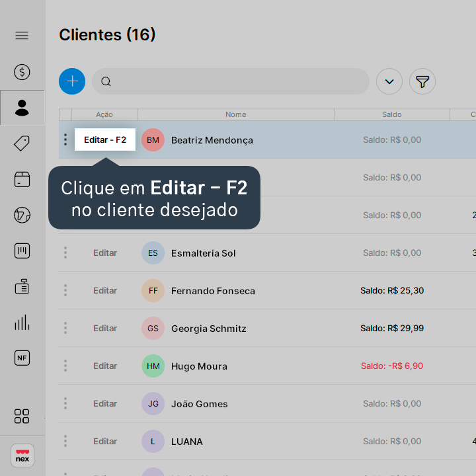Click the Saldo: R$ 25,30 value
This screenshot has height=476, width=476.
coord(392,290)
